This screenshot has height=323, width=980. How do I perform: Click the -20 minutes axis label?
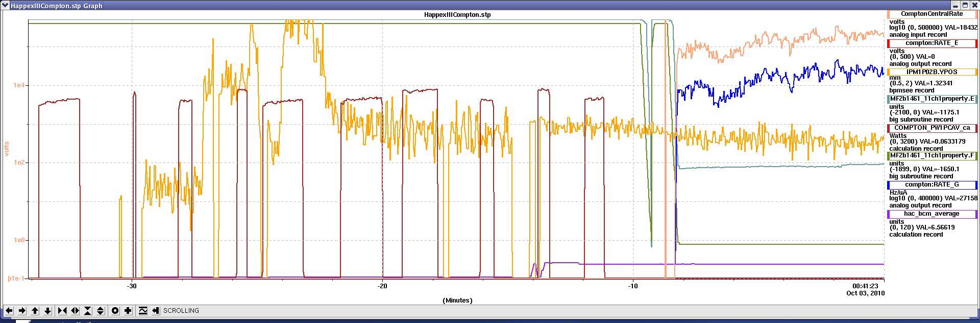coord(382,286)
